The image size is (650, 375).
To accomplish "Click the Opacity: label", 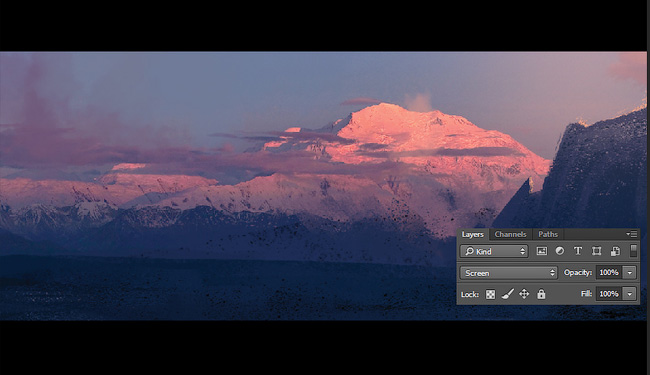I will [577, 273].
